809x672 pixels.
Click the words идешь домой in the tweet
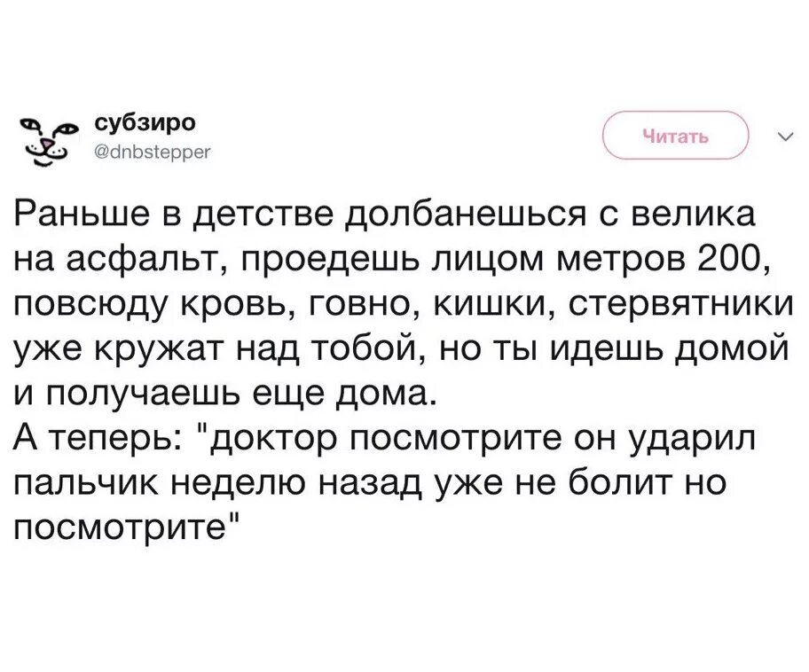670,348
